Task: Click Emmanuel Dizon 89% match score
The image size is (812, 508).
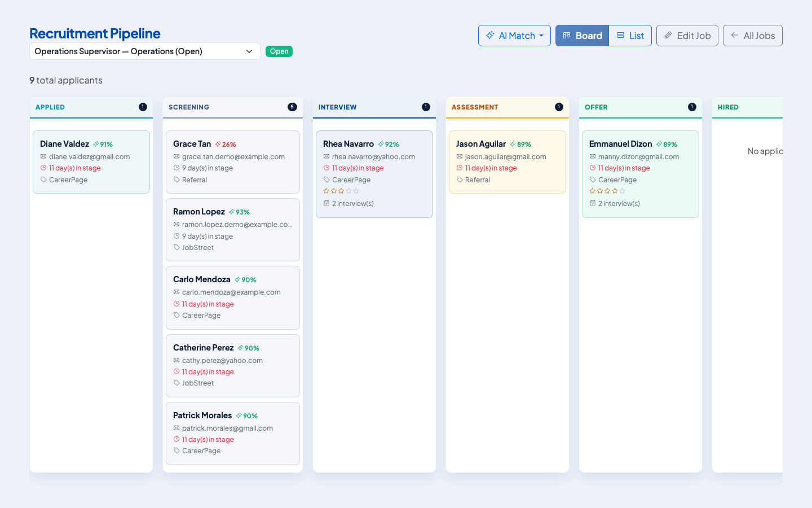Action: click(667, 144)
